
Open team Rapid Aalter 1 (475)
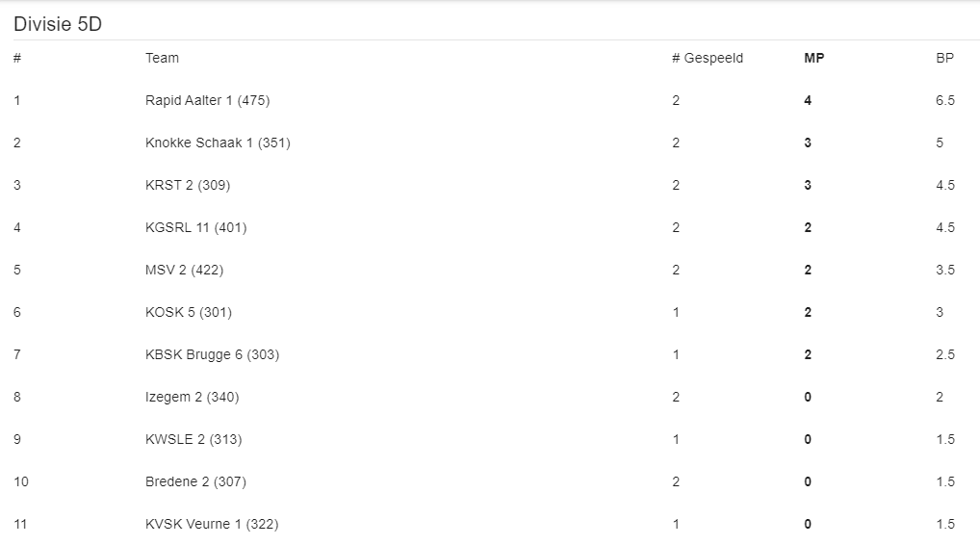pos(208,101)
